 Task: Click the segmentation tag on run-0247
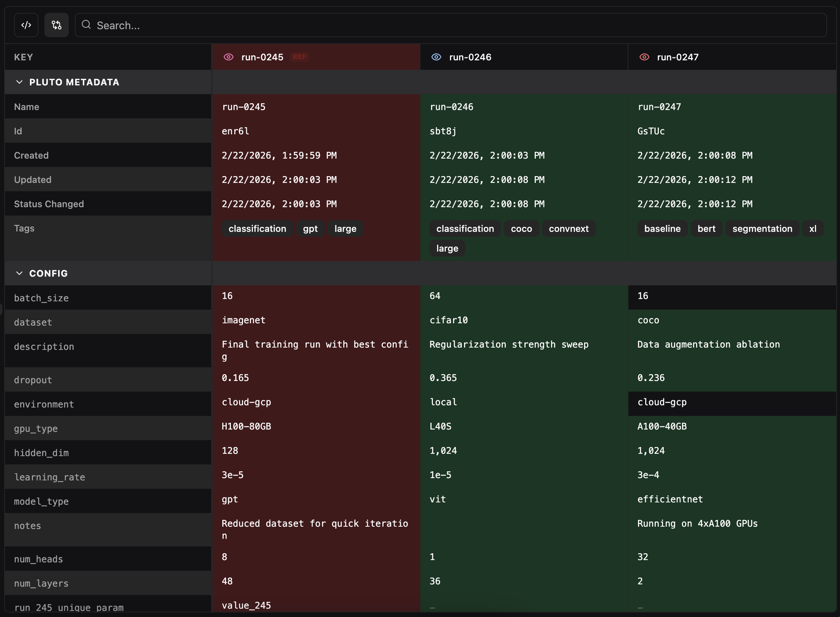pos(762,228)
